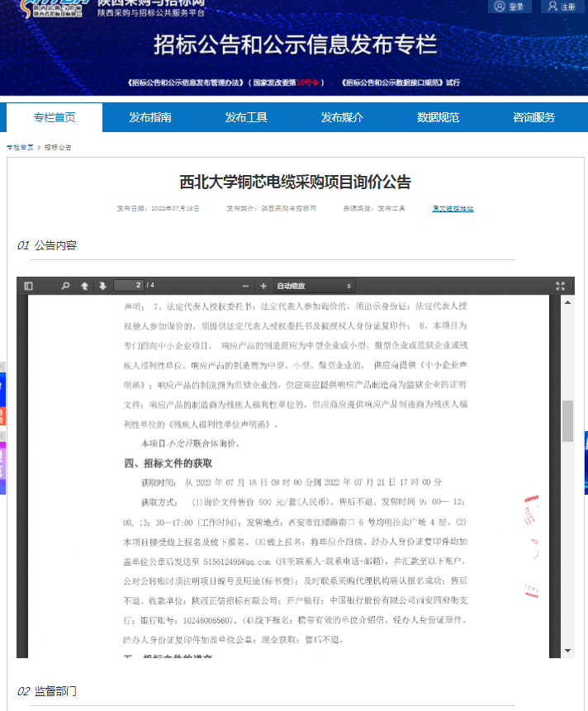This screenshot has height=711, width=588.
Task: Click the 招标公告 breadcrumb link
Action: click(x=58, y=147)
